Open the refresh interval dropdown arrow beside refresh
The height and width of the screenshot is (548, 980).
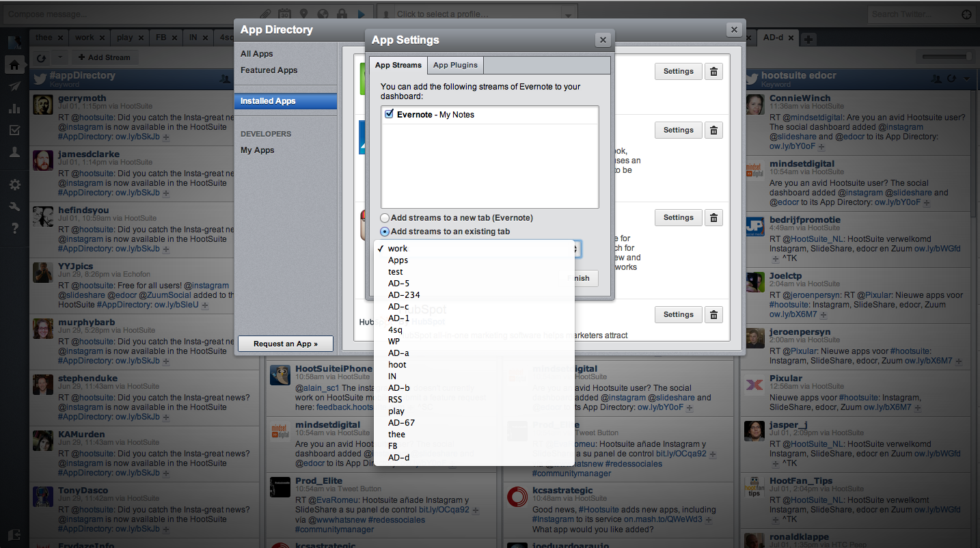point(59,58)
